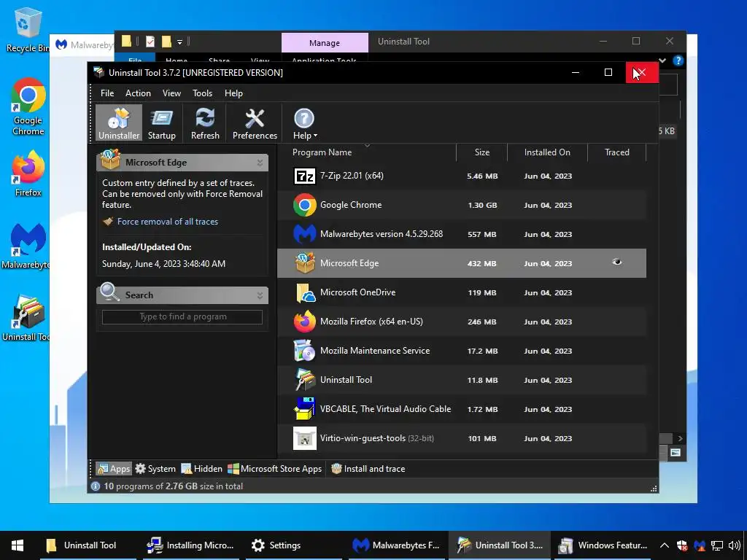Open the Help menu in menu bar
747x560 pixels.
(x=233, y=93)
